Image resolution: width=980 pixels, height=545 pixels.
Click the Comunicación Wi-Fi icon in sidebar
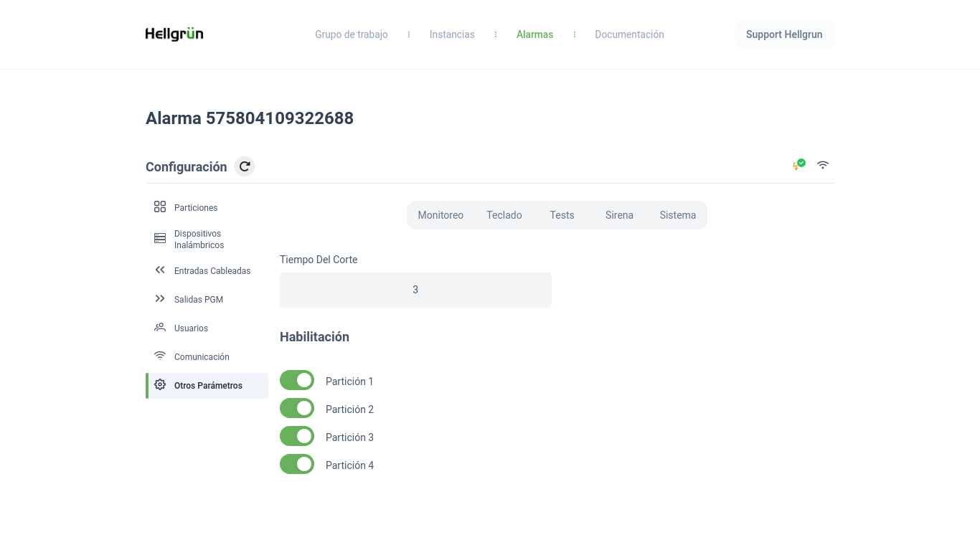click(x=160, y=356)
